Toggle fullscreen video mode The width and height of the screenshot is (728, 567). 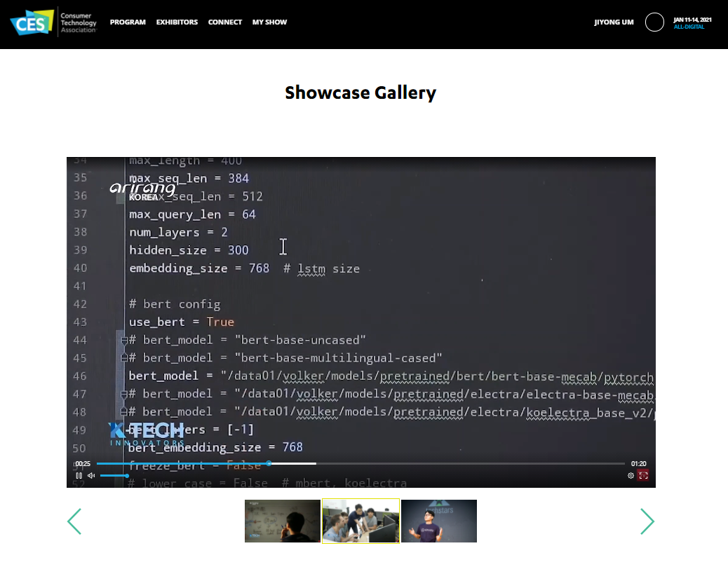pos(643,476)
